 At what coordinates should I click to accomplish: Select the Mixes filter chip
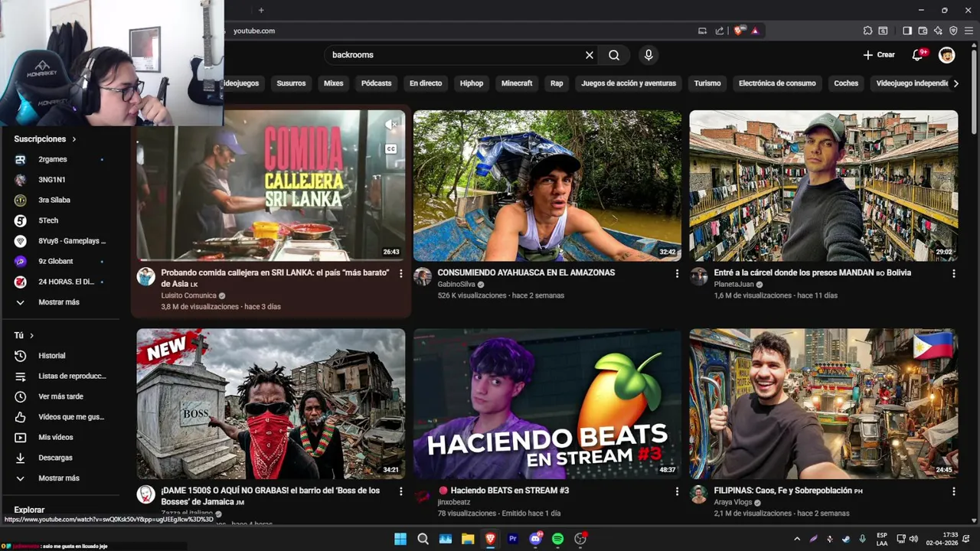point(333,83)
